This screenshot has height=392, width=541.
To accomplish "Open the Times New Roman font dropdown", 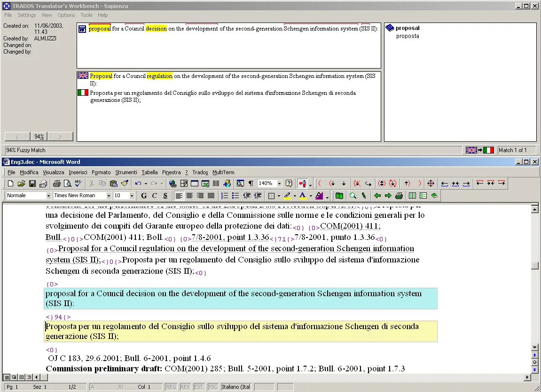I will [109, 196].
